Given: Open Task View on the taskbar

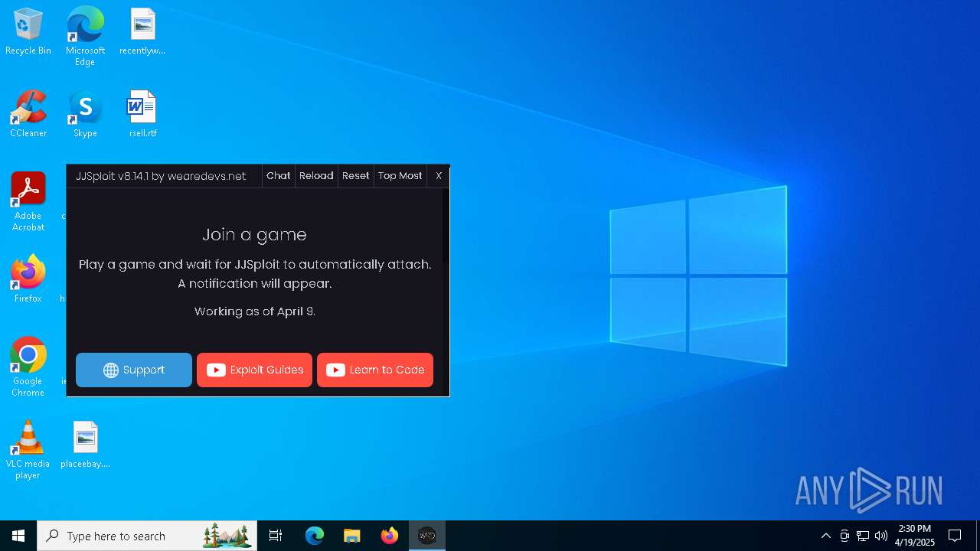Looking at the screenshot, I should (276, 536).
